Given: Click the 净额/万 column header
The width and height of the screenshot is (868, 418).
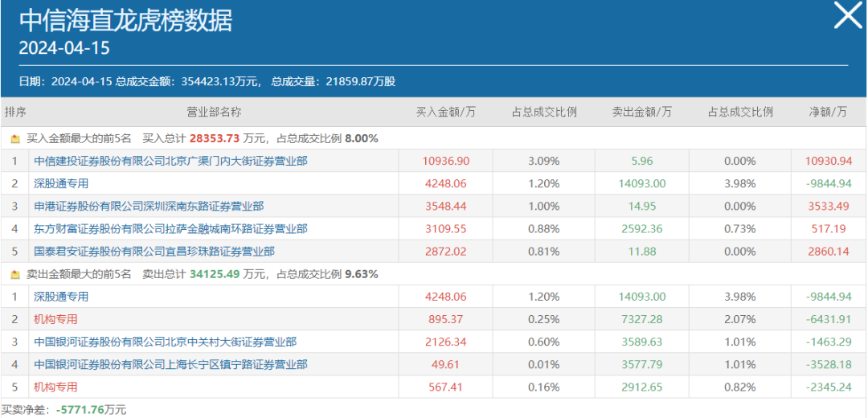Looking at the screenshot, I should (x=828, y=112).
